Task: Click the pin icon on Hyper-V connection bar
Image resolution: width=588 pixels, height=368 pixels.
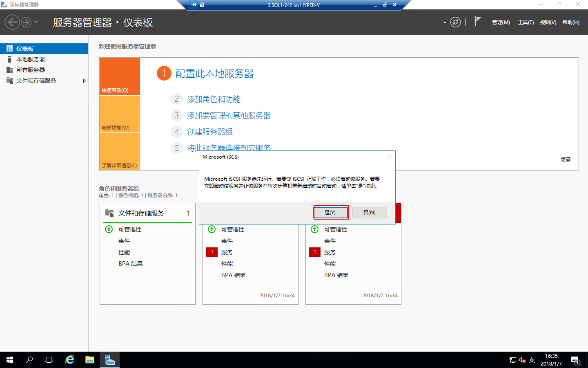Action: [x=194, y=5]
